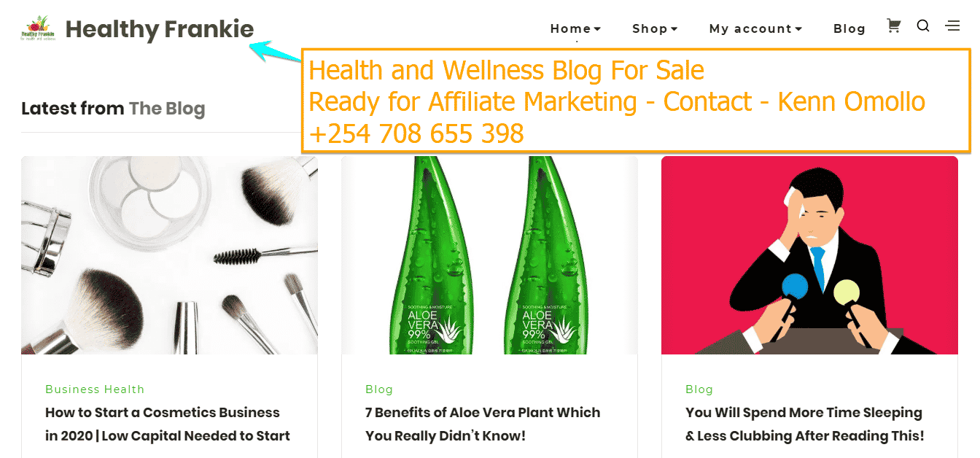This screenshot has width=980, height=458.
Task: Expand the Home dropdown menu
Action: click(575, 28)
